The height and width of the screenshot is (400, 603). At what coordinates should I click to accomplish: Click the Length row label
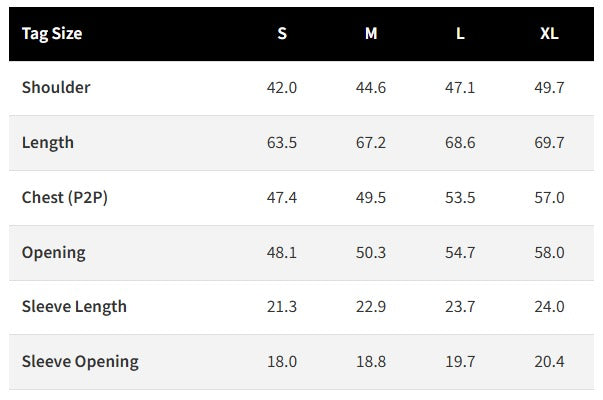(48, 143)
